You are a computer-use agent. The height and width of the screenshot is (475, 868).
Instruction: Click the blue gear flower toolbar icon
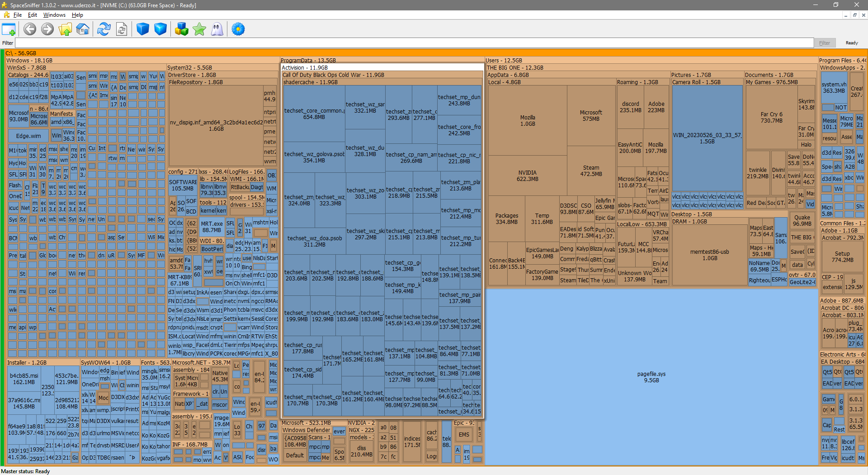tap(238, 29)
